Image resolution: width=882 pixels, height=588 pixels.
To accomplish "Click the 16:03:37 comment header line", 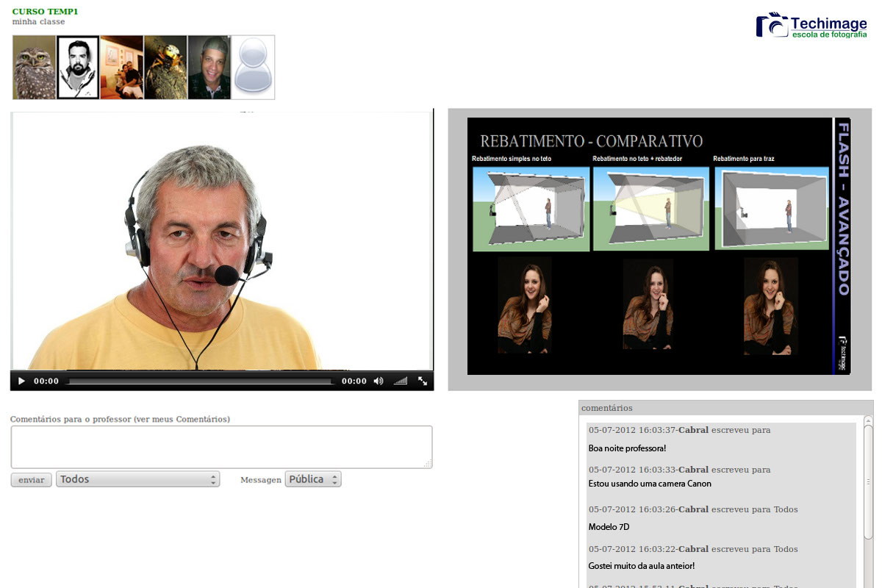I will 680,430.
